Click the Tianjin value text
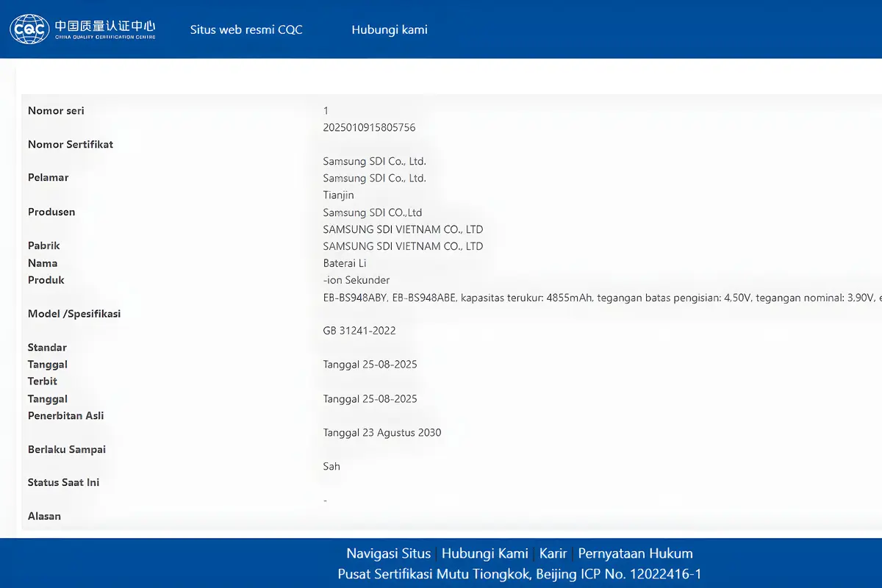The height and width of the screenshot is (588, 882). (x=338, y=195)
